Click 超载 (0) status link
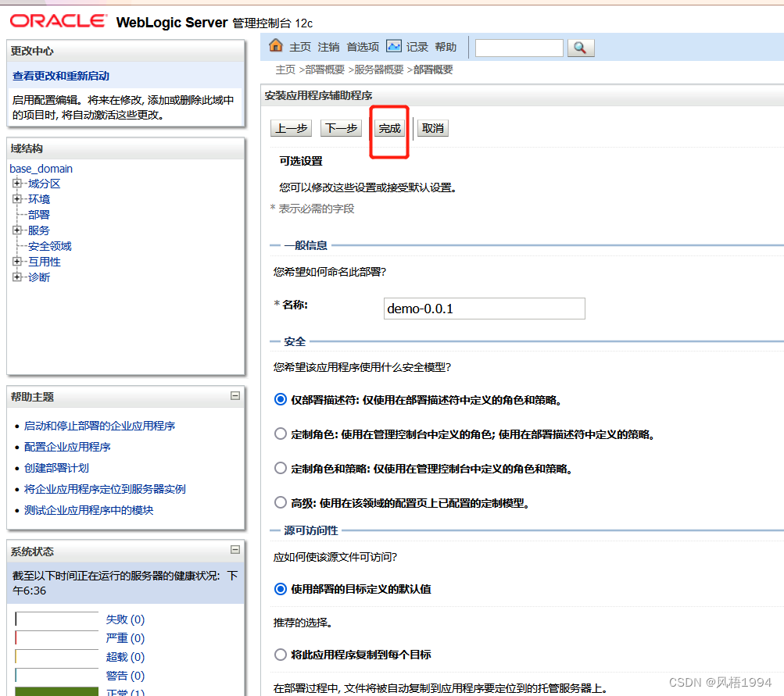Viewport: 784px width, 696px height. point(125,656)
